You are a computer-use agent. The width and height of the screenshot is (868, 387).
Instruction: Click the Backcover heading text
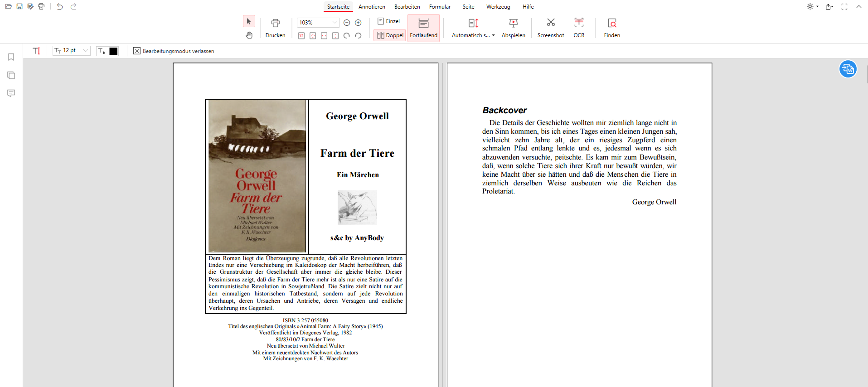coord(504,110)
